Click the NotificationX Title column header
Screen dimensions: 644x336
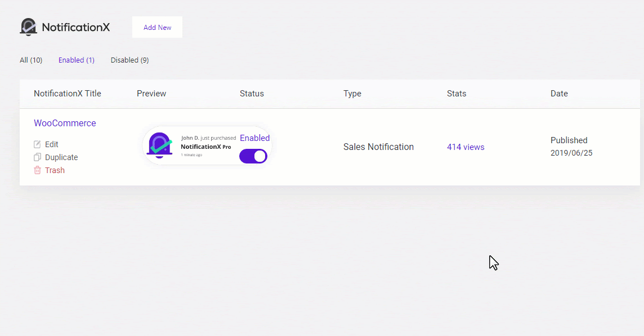click(x=68, y=94)
